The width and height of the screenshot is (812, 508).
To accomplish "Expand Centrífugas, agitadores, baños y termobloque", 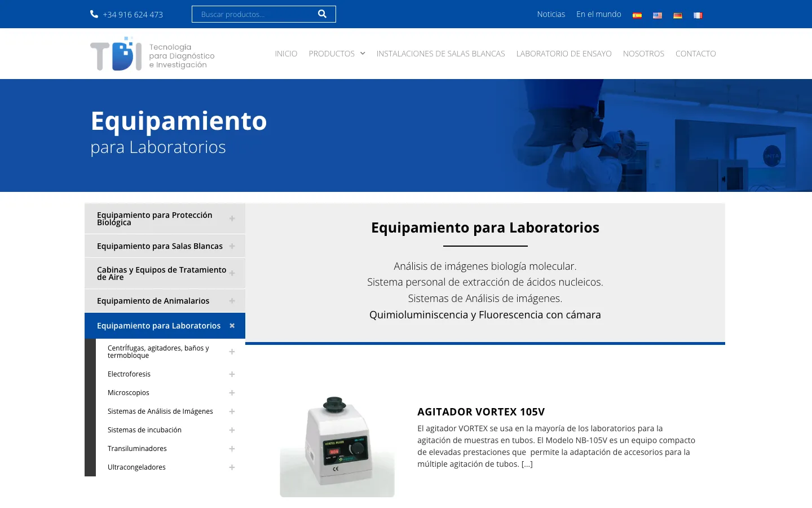I will point(232,352).
